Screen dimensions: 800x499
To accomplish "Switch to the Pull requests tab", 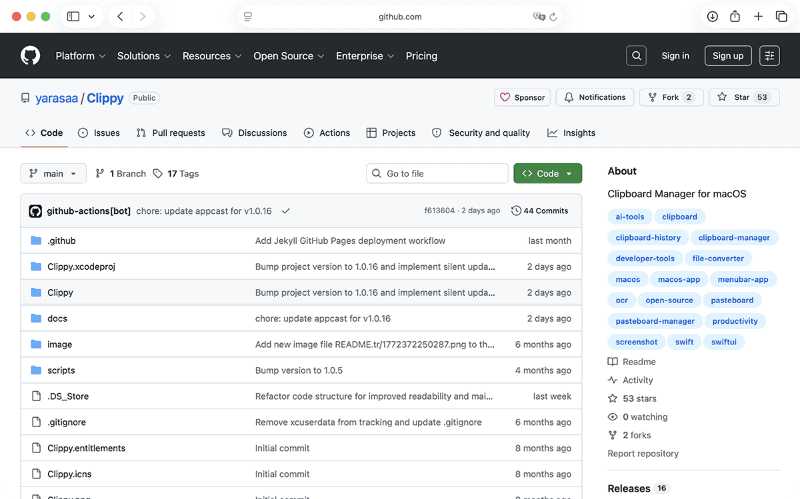I will point(170,133).
